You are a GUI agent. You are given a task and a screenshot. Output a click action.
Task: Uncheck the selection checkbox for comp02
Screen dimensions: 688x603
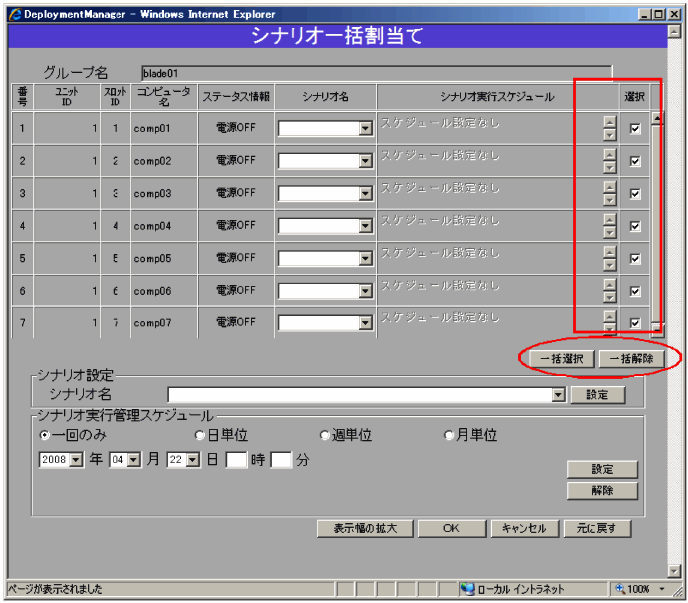tap(634, 161)
